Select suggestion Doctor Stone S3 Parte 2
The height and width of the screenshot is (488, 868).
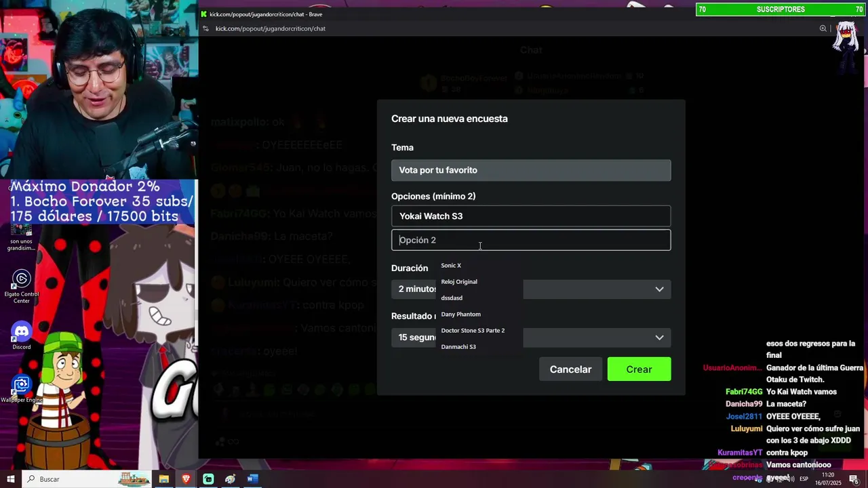[473, 331]
